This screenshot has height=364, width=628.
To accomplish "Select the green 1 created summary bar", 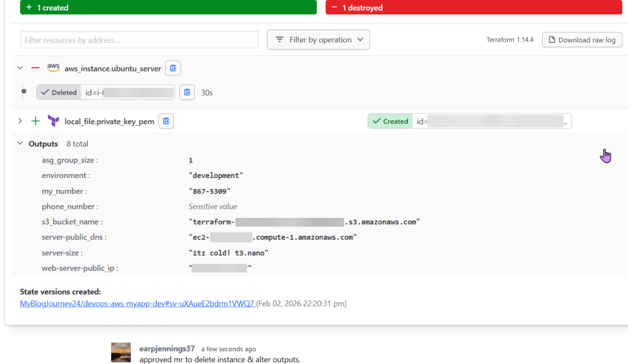I will (x=168, y=7).
